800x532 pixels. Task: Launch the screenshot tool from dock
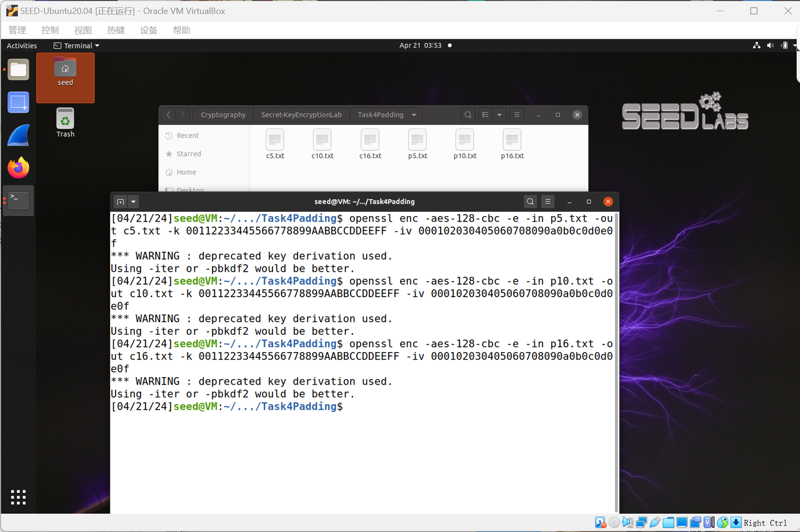[x=18, y=102]
